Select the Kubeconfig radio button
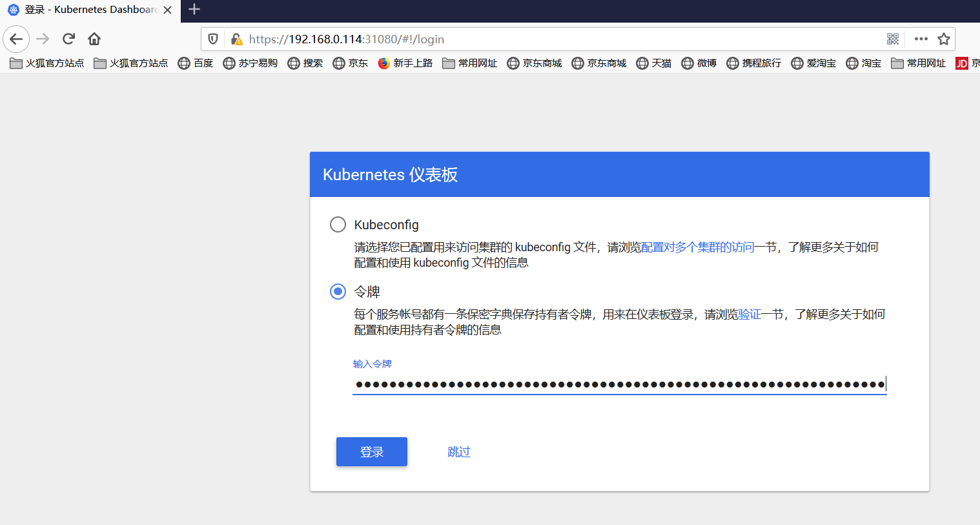Viewport: 980px width, 525px height. coord(338,225)
